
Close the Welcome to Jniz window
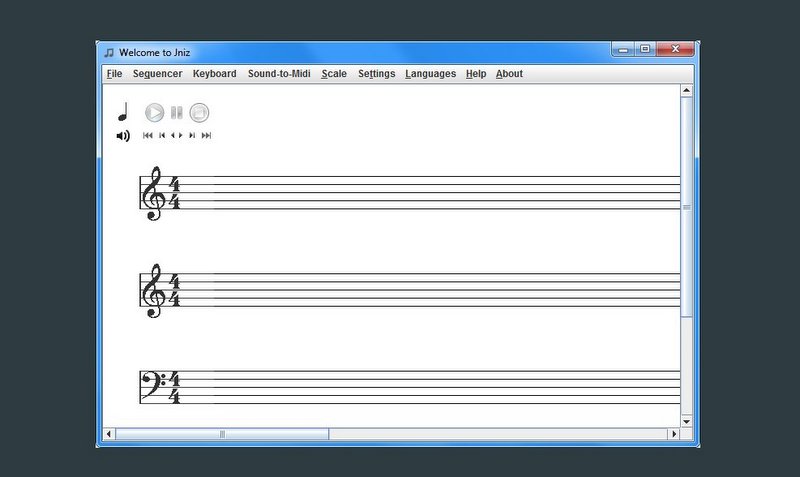coord(676,49)
